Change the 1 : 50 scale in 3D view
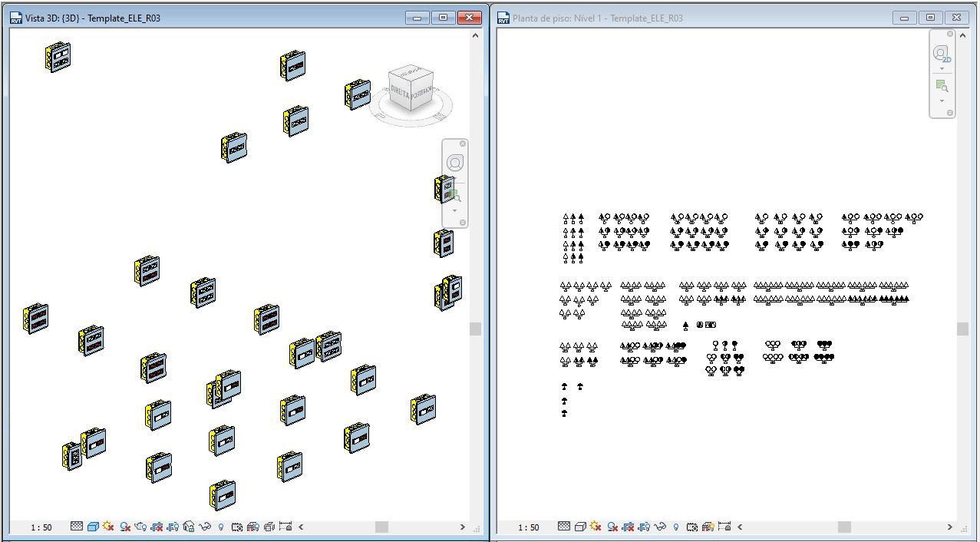This screenshot has width=980, height=542. 41,527
